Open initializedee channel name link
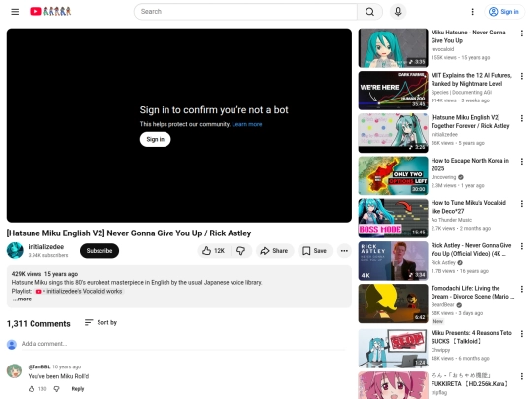This screenshot has height=399, width=532. (45, 247)
